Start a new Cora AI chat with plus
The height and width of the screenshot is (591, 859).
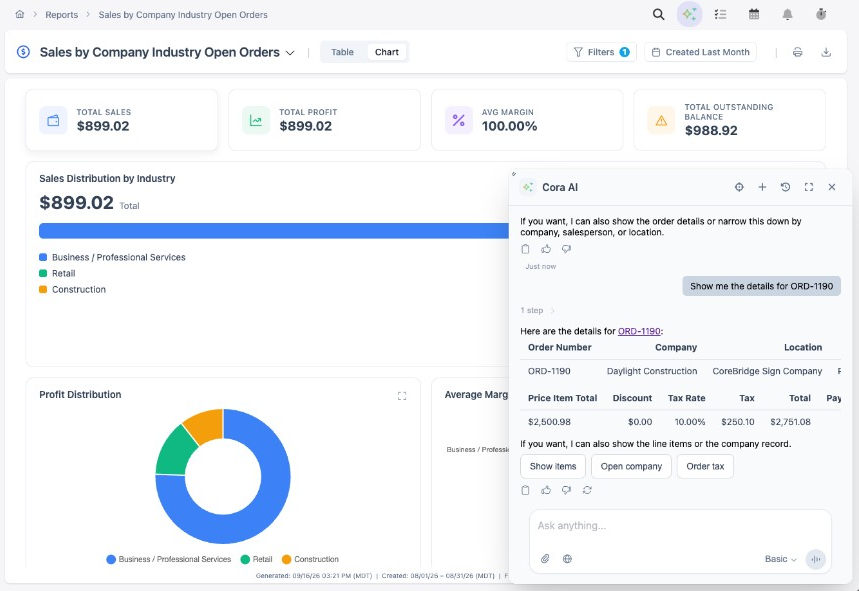click(762, 187)
